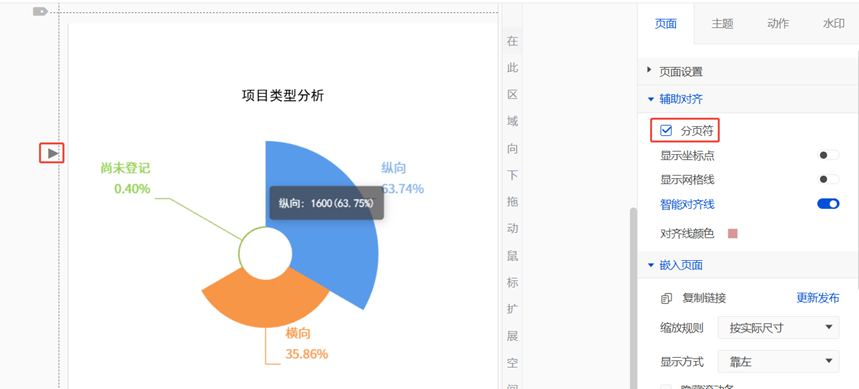
Task: Click the copy link icon
Action: (x=666, y=299)
